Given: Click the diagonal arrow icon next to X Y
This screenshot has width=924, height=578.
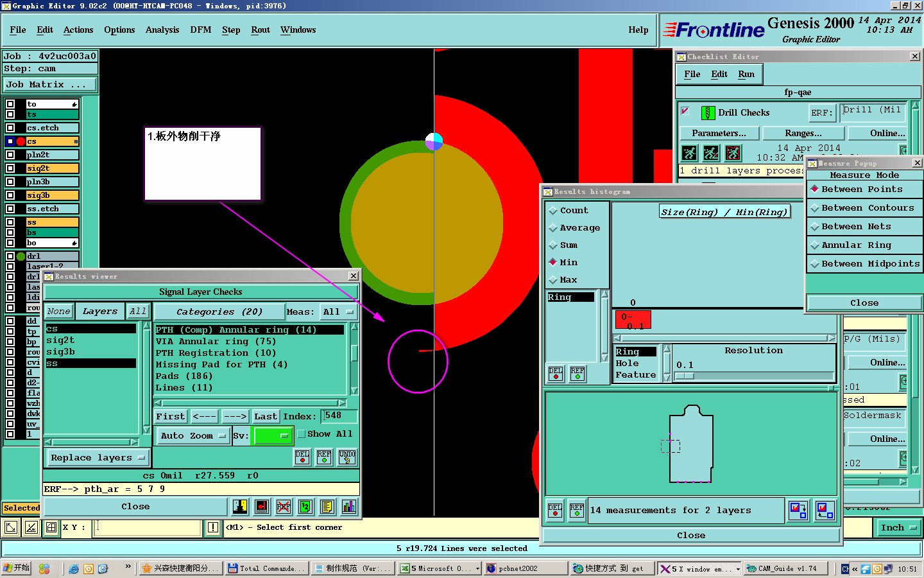Looking at the screenshot, I should pos(11,528).
